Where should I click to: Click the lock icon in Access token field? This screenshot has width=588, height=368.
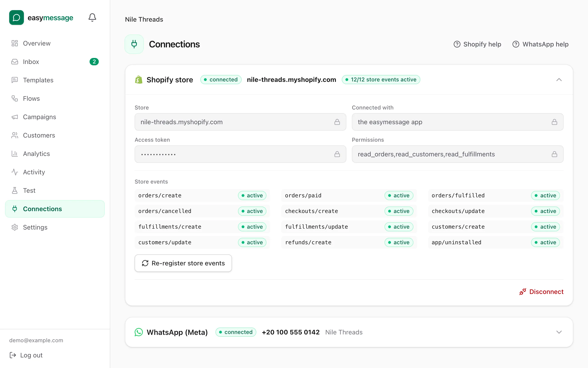pyautogui.click(x=337, y=154)
